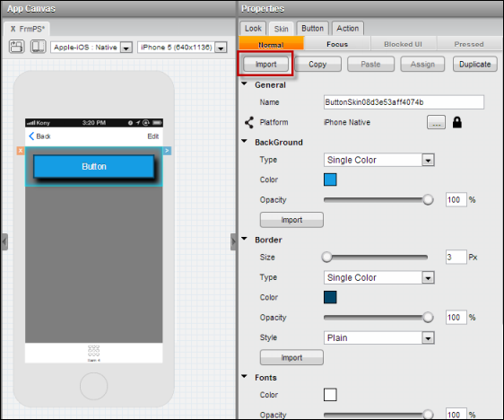Toggle the black lock icon beside Platform

457,122
